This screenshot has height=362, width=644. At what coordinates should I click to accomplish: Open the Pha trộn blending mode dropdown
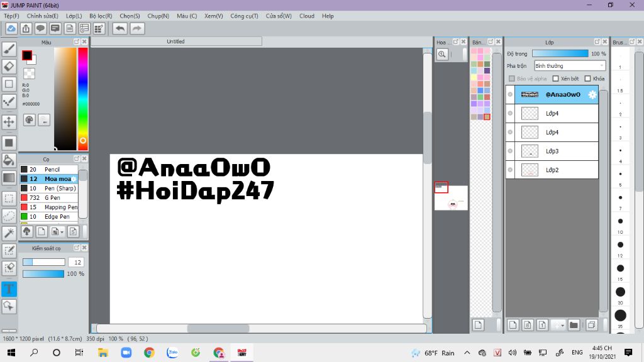pyautogui.click(x=569, y=65)
